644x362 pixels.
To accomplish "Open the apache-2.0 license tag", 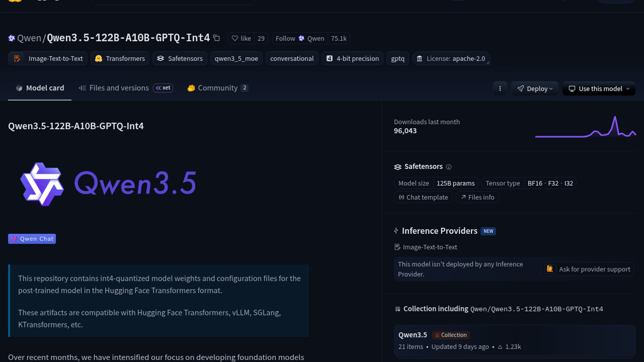I will (x=451, y=59).
